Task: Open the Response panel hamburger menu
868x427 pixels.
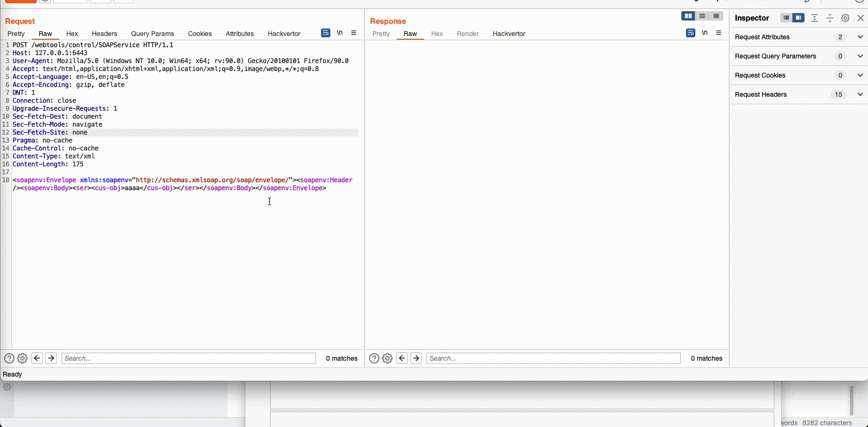Action: point(719,33)
